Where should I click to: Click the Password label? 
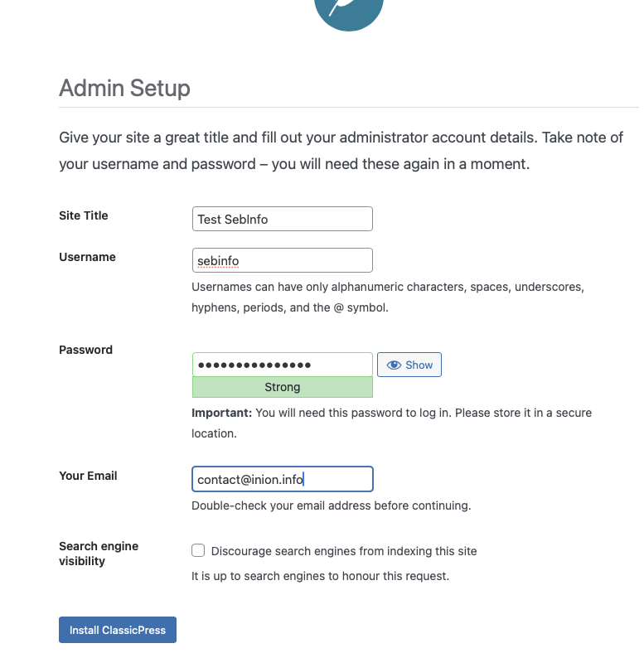(x=85, y=350)
